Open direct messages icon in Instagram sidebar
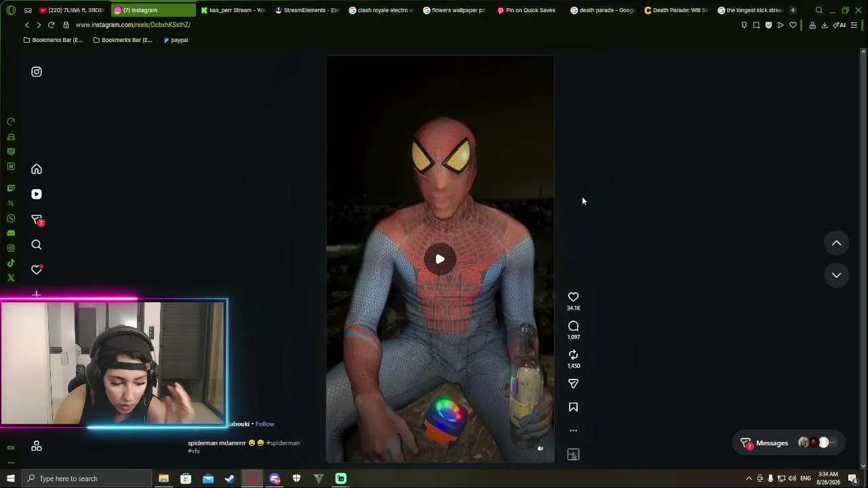868x488 pixels. [x=37, y=220]
